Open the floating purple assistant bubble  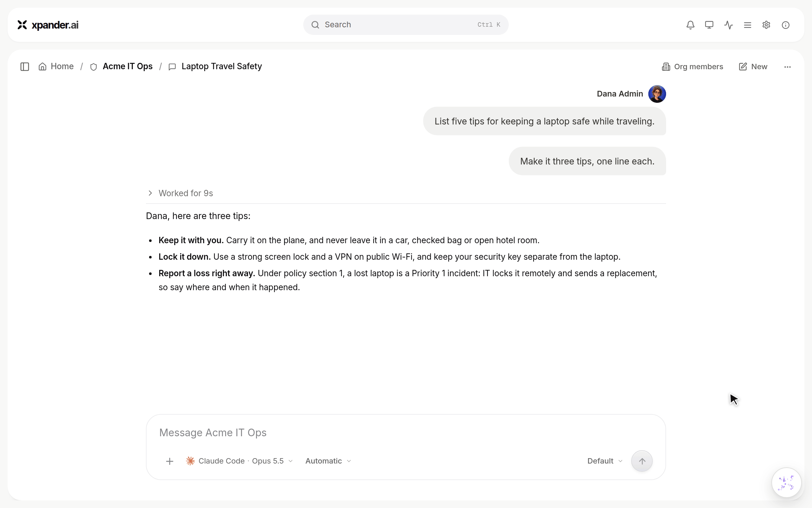[787, 483]
